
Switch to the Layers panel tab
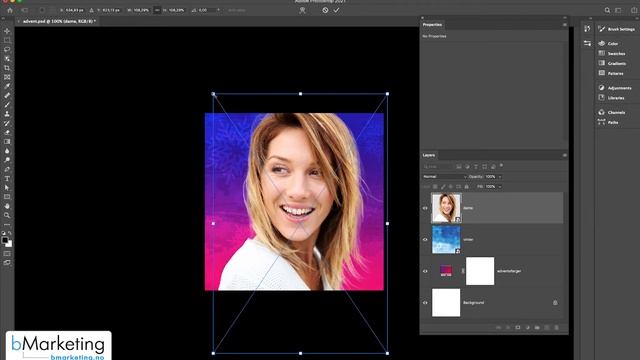tap(429, 155)
